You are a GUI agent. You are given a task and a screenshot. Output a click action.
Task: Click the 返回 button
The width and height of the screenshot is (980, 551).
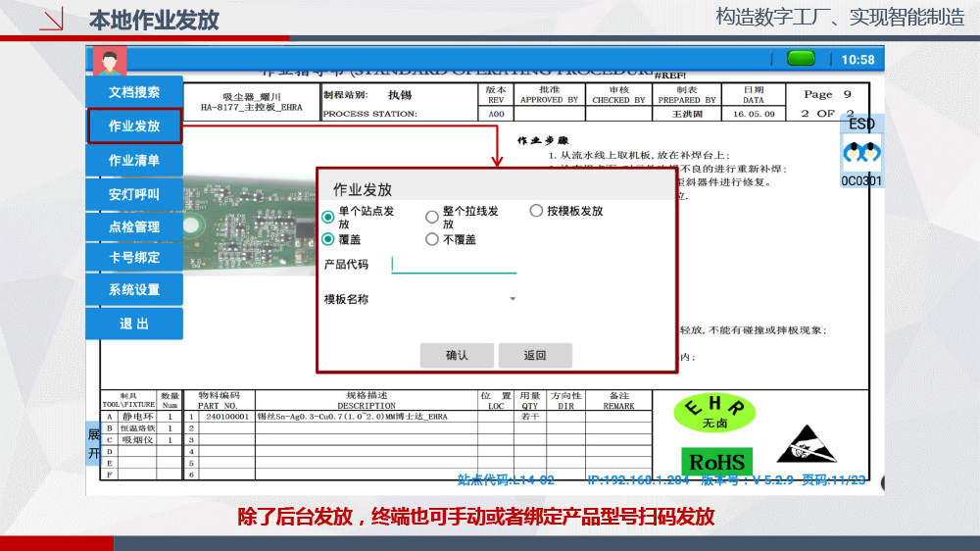[x=535, y=355]
